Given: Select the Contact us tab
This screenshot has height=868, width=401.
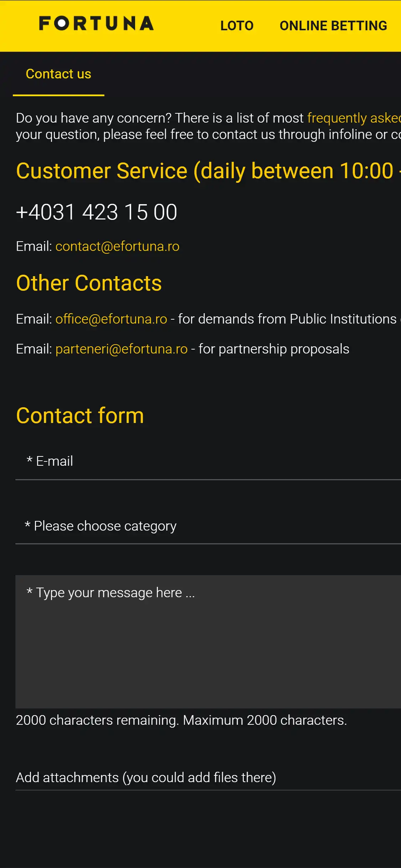Looking at the screenshot, I should point(58,74).
